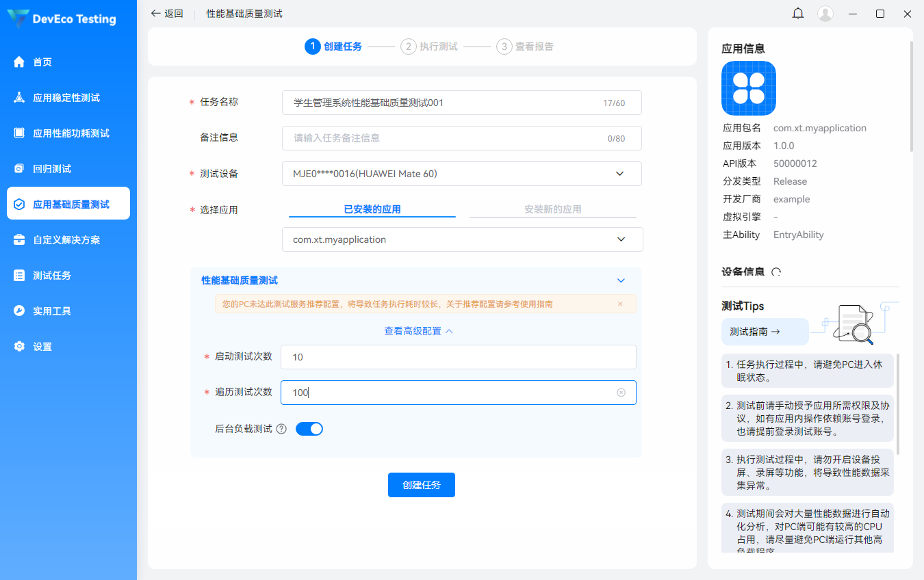Click 返回 back button

point(167,14)
